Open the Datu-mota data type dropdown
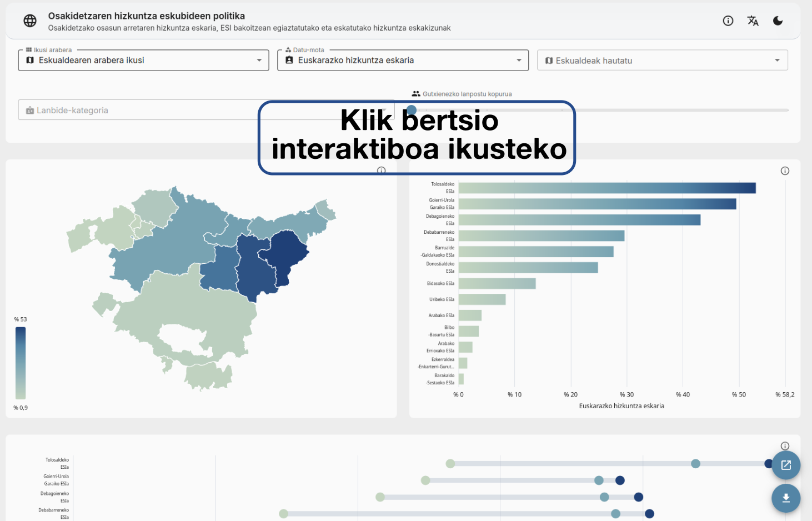Image resolution: width=812 pixels, height=521 pixels. tap(402, 60)
